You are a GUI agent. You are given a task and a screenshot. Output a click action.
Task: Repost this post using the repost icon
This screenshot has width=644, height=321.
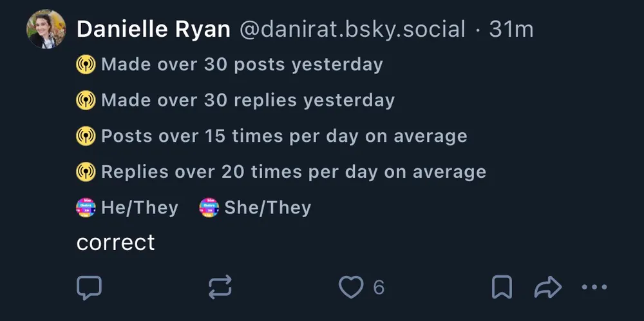[220, 287]
